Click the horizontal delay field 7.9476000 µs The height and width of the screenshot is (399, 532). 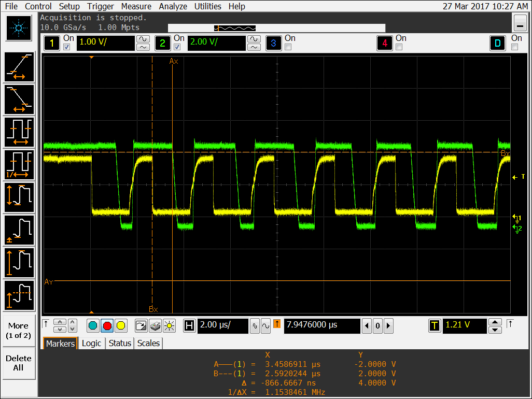pos(322,326)
